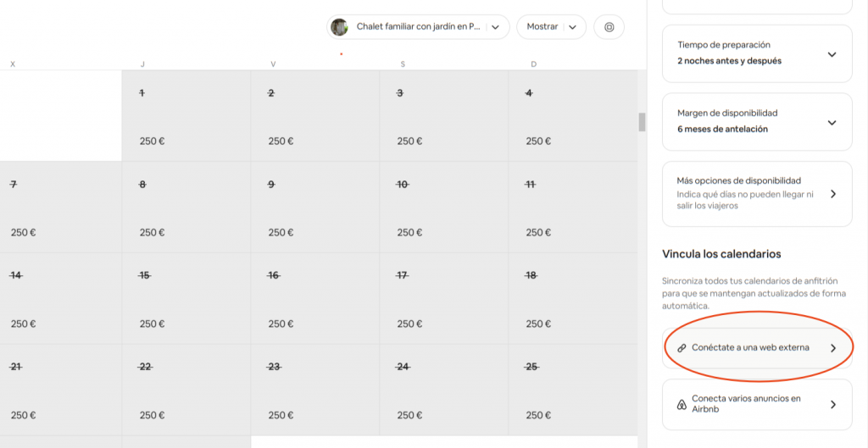The width and height of the screenshot is (868, 448).
Task: Click the listing thumbnail photo in selector
Action: (340, 27)
